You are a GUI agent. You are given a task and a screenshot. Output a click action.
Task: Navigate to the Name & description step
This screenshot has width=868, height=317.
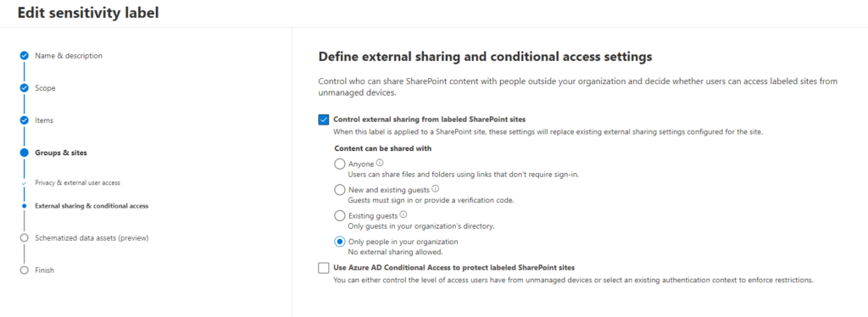(69, 56)
